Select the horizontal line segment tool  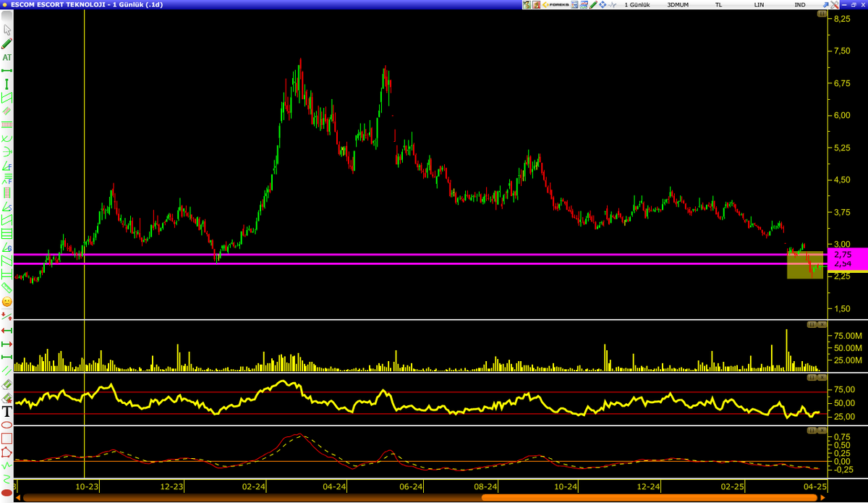(x=7, y=70)
